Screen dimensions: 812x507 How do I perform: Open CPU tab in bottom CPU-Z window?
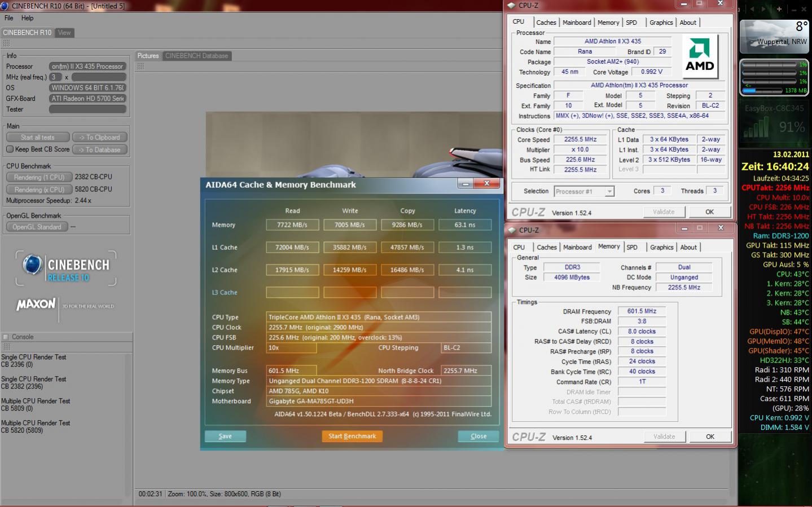pos(519,248)
